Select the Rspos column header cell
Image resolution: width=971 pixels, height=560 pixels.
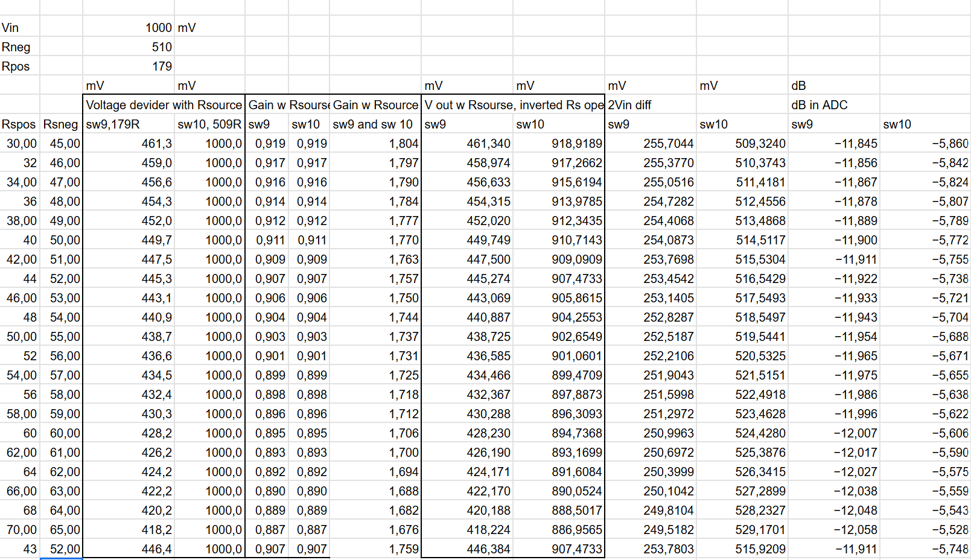pos(20,124)
